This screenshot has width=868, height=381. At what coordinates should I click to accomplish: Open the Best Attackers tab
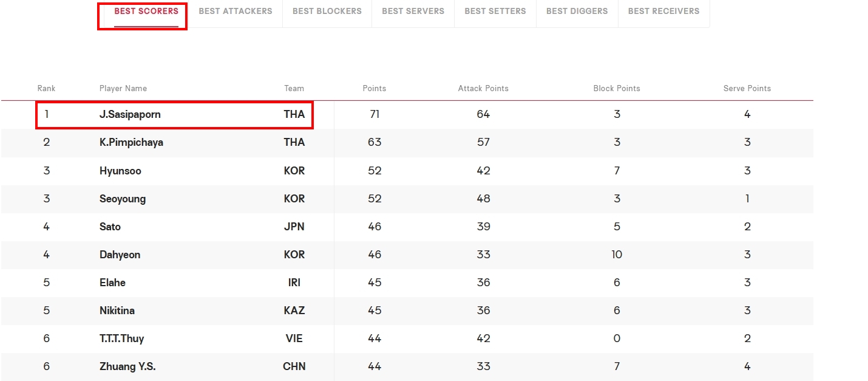(236, 12)
